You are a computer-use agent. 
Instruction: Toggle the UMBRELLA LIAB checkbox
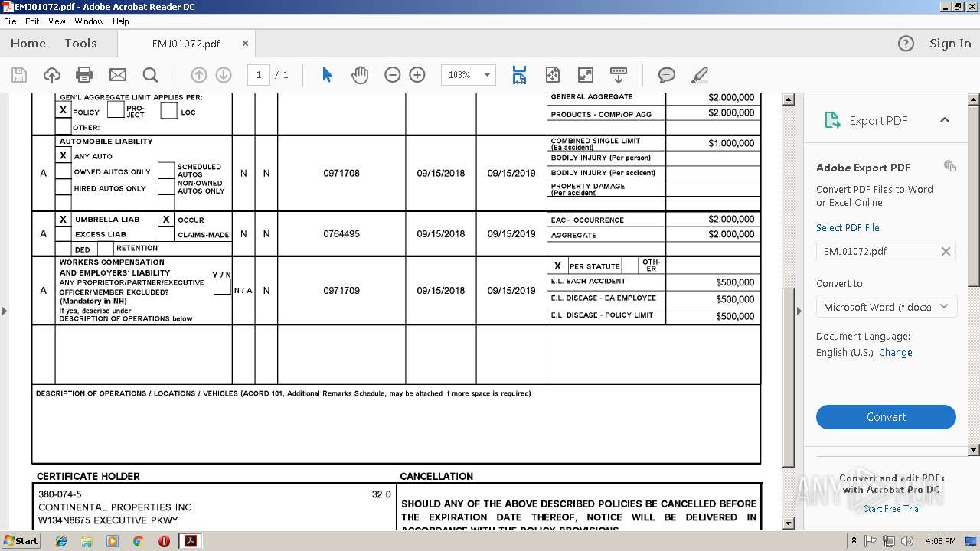click(64, 219)
